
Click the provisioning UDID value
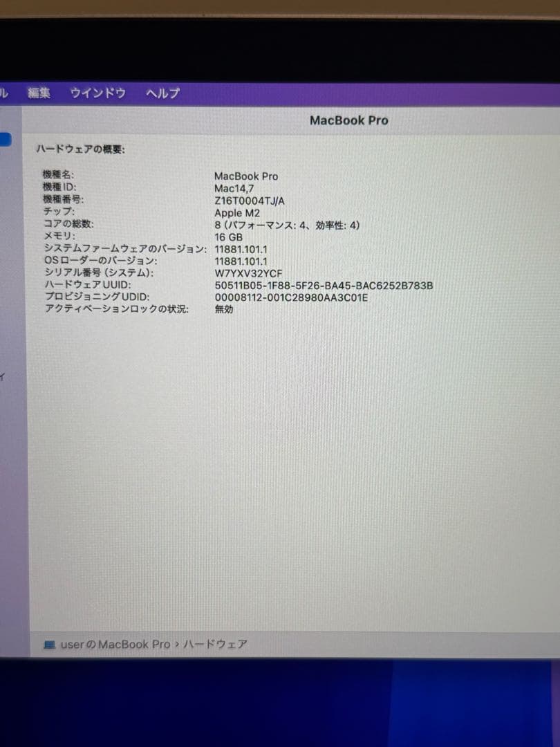tap(290, 297)
